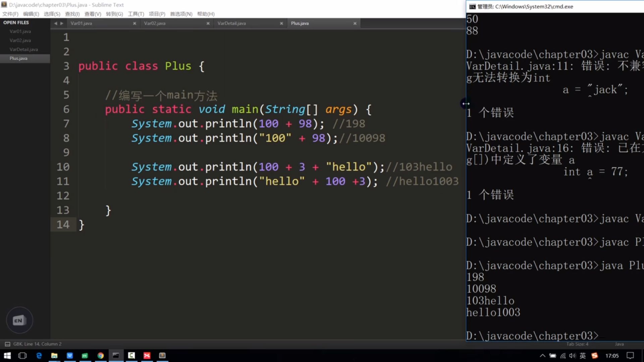
Task: Click the EN floating input widget
Action: [x=19, y=320]
